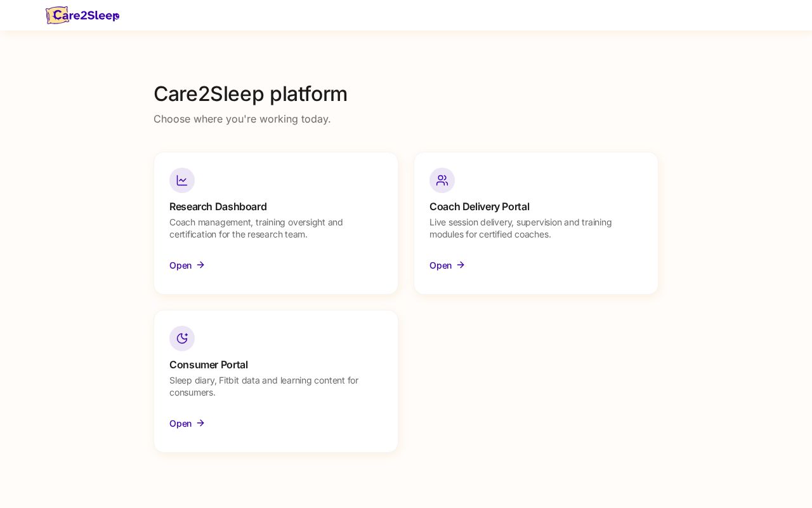Open the Consumer Portal link
The height and width of the screenshot is (508, 812).
[x=187, y=424]
